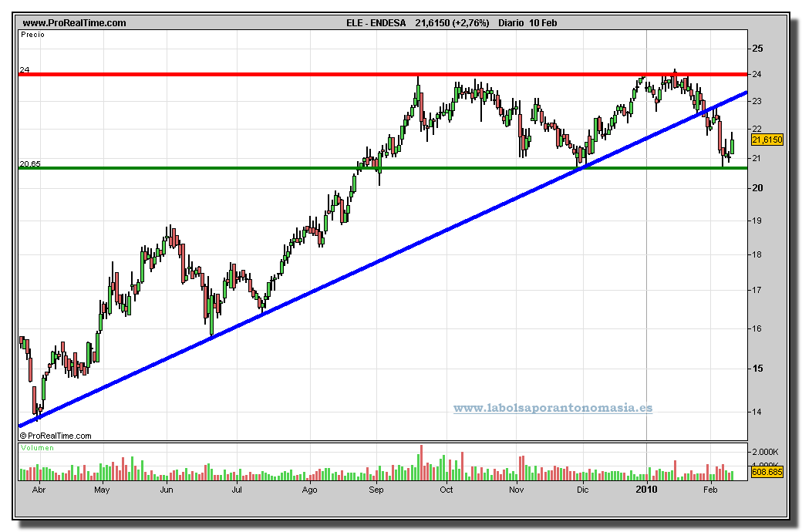Click the 16 price axis value
This screenshot has height=532, width=802.
(x=757, y=329)
